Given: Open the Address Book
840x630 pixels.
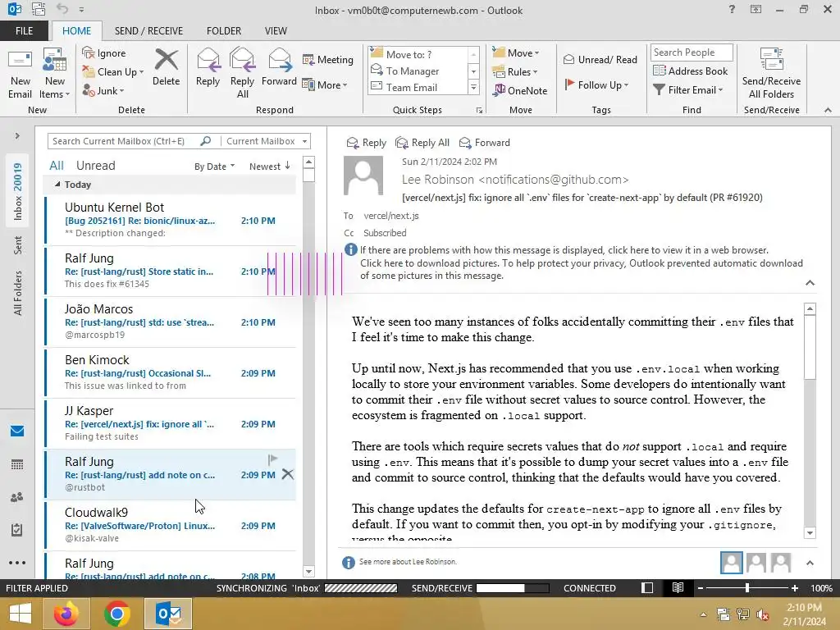Looking at the screenshot, I should pos(690,71).
